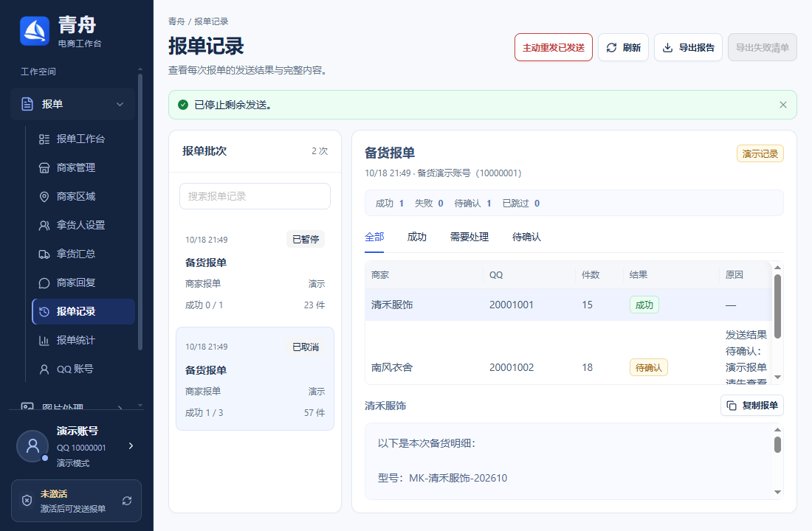Click the 型号 line in message
The image size is (812, 531).
pyautogui.click(x=442, y=478)
